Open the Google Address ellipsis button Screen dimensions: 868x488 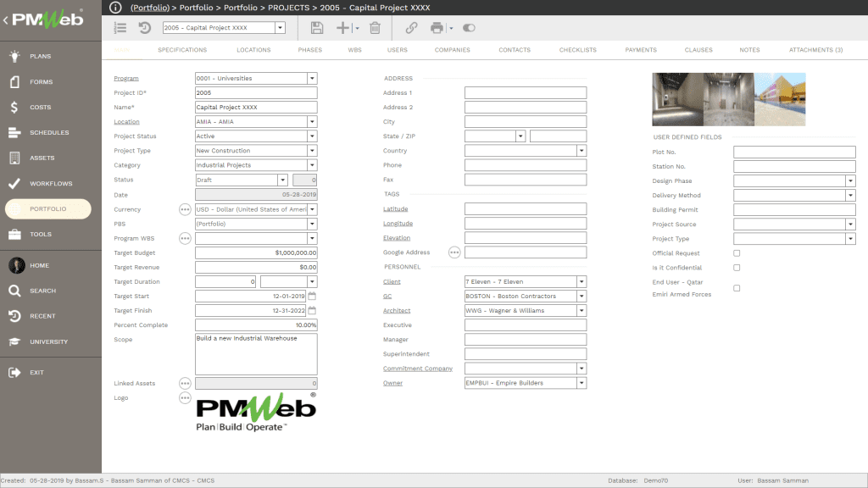[x=454, y=252]
